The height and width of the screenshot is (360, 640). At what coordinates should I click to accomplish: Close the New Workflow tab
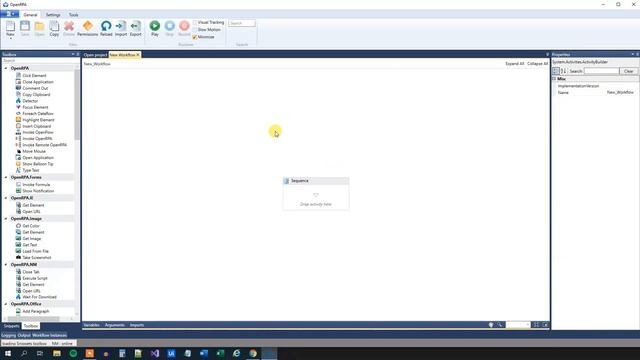click(138, 55)
